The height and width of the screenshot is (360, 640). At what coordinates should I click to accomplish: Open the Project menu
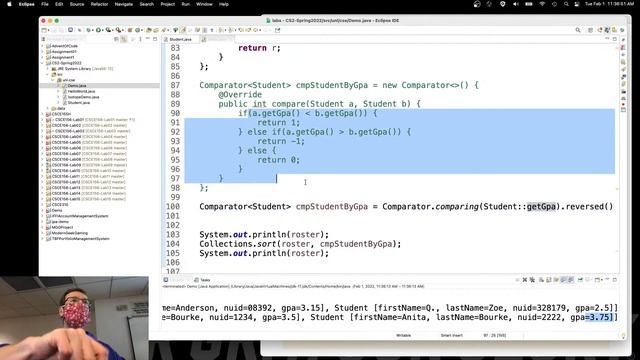167,4
